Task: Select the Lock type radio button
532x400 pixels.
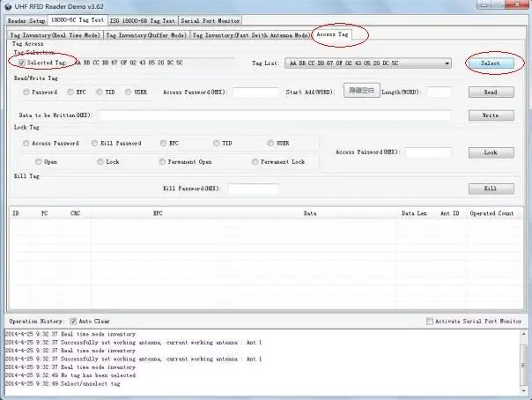Action: pos(100,162)
